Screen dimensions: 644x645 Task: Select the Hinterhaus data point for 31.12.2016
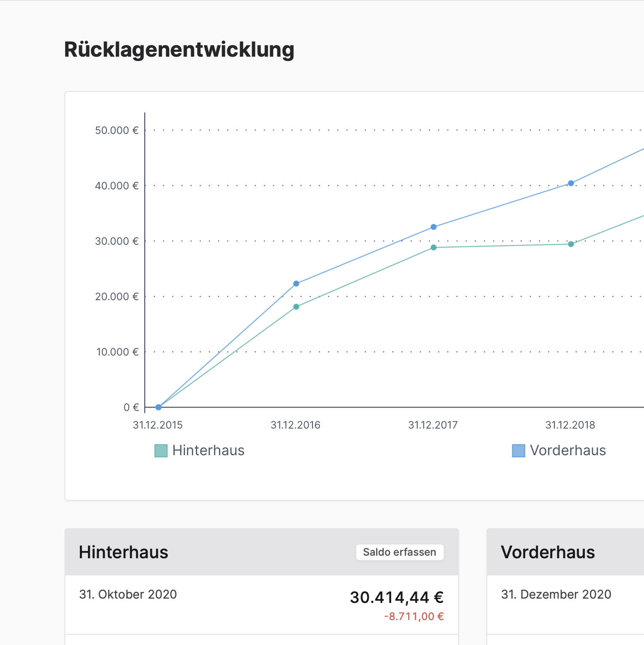tap(296, 307)
